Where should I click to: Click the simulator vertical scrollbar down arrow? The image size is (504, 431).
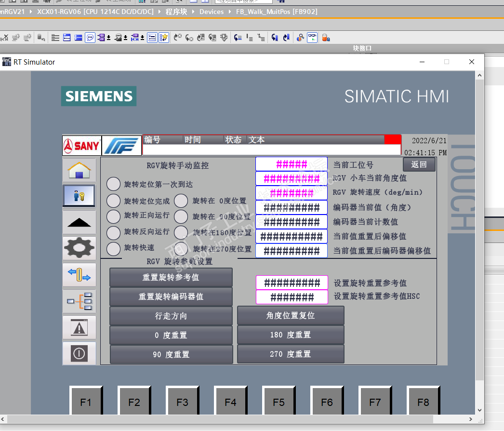[479, 410]
